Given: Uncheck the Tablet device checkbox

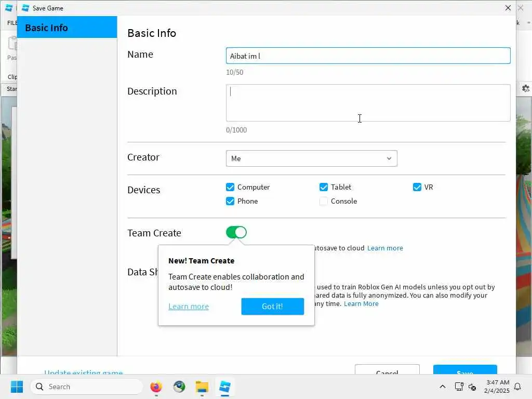Looking at the screenshot, I should (x=323, y=187).
